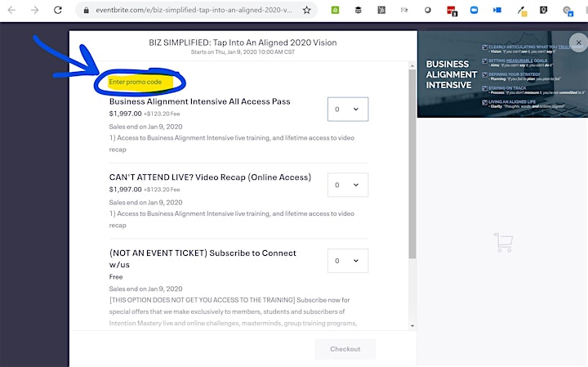
Task: Click '(NOT AN EVENT TICKET) Subscribe to Connect' title
Action: tap(203, 258)
